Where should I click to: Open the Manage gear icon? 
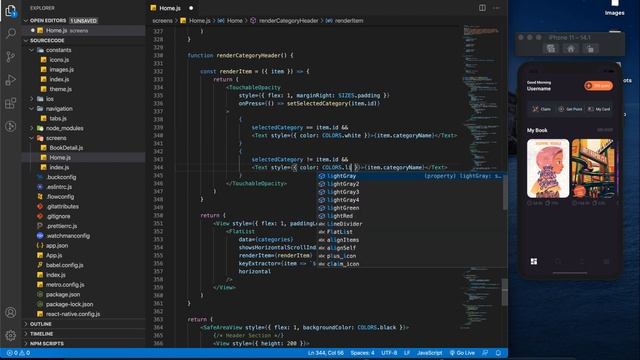(x=11, y=335)
